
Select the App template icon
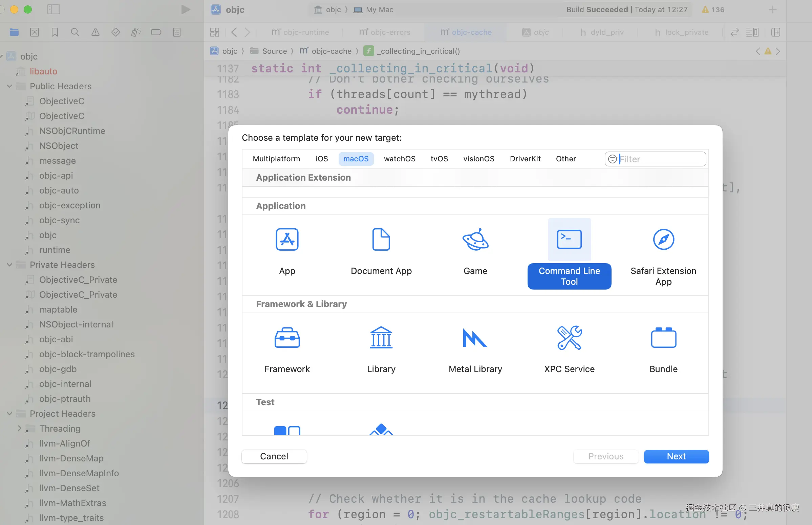click(x=287, y=239)
